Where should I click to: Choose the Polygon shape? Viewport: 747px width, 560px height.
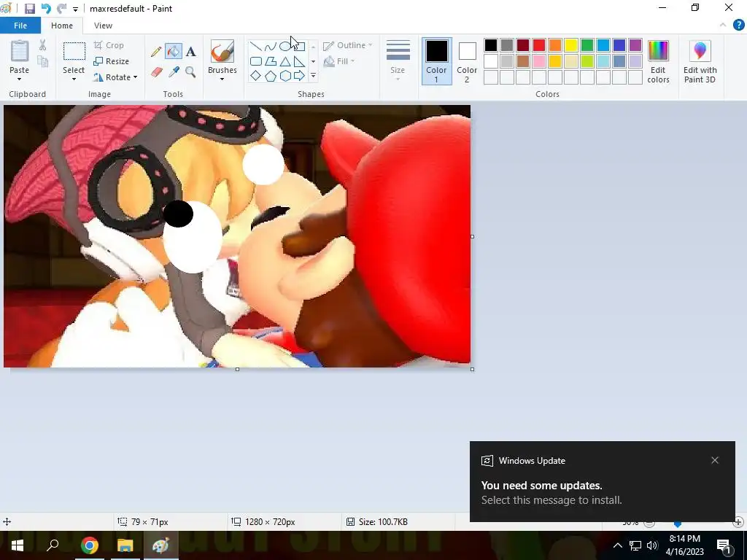tap(270, 61)
